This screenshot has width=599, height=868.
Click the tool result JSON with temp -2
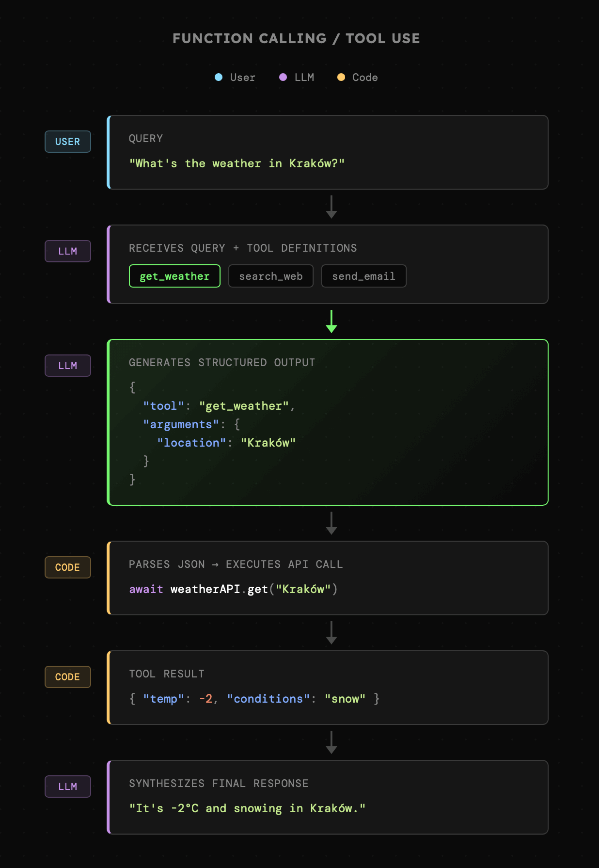254,699
